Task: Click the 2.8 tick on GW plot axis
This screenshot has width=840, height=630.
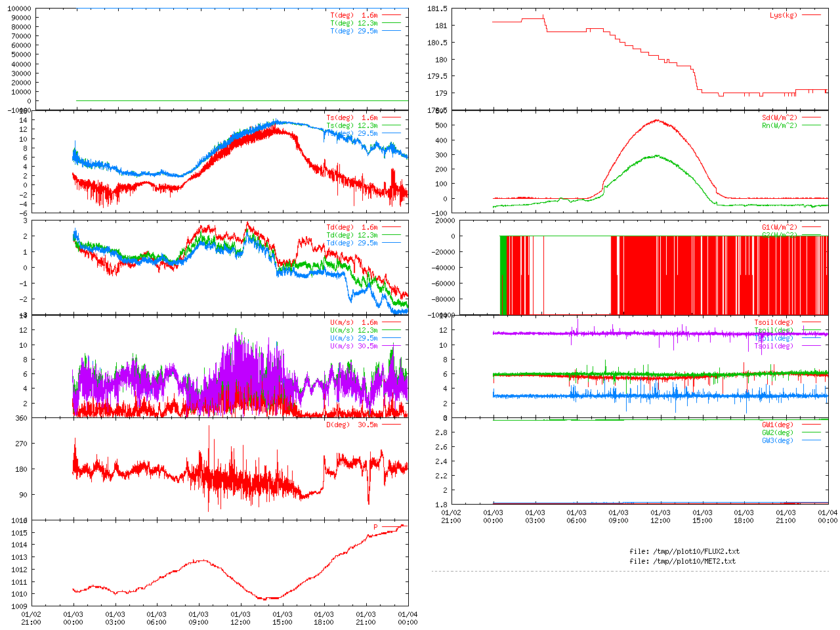Action: pos(441,433)
